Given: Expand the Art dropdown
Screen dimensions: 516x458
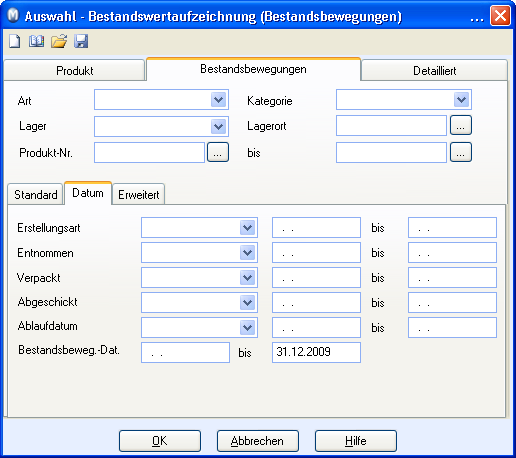Looking at the screenshot, I should [x=219, y=99].
